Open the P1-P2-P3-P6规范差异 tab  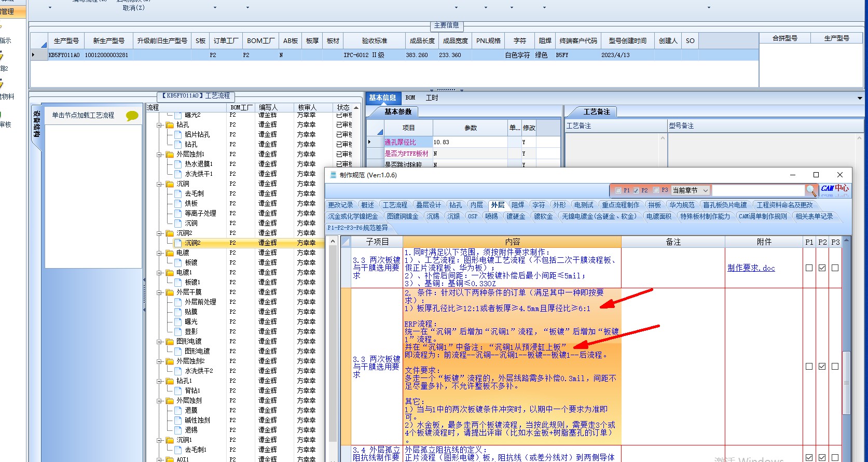(x=357, y=228)
